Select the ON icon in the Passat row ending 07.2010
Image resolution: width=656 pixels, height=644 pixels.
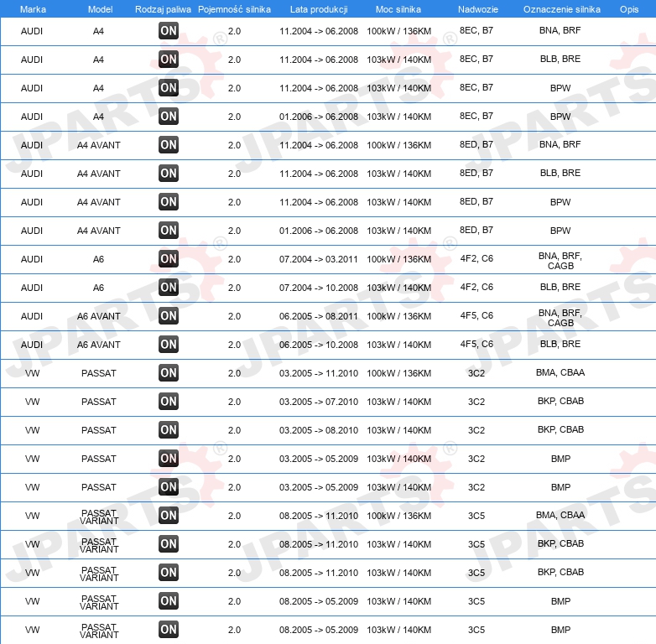(x=169, y=402)
